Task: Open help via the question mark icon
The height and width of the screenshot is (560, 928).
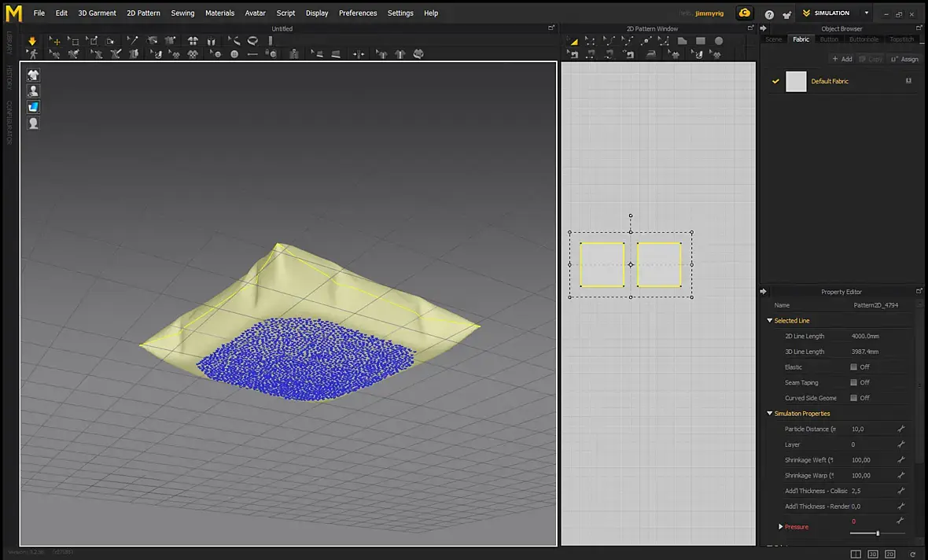Action: (769, 14)
